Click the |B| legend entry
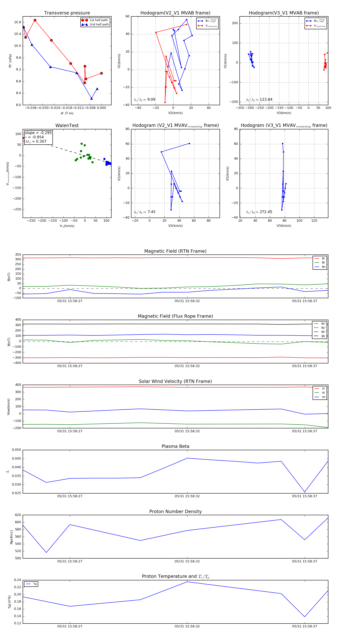This screenshot has height=644, width=351. (320, 336)
